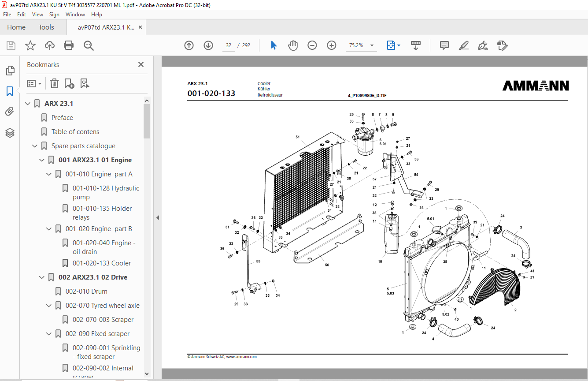Click the scrolling mode keyboard icon

point(416,45)
